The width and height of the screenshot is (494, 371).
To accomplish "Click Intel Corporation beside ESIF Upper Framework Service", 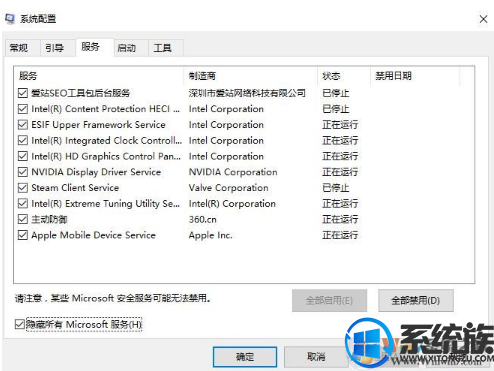I will (x=226, y=125).
